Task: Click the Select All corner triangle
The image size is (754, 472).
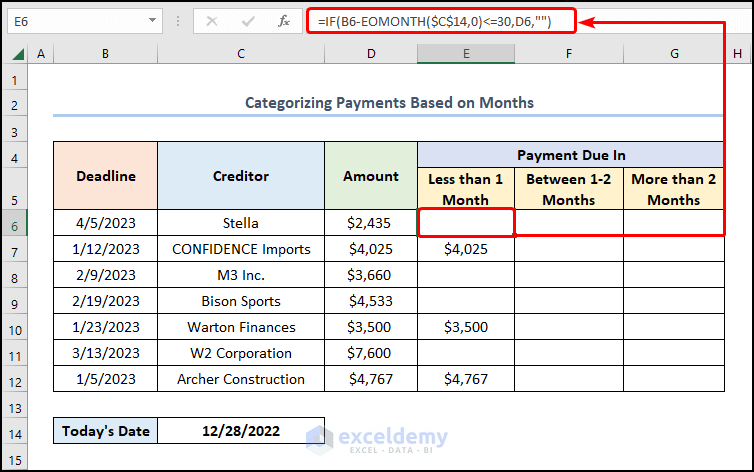Action: click(18, 54)
